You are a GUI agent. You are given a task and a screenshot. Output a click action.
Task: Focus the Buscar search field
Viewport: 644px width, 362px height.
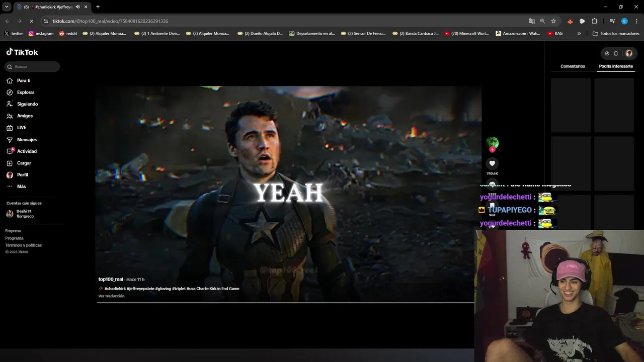pyautogui.click(x=32, y=66)
